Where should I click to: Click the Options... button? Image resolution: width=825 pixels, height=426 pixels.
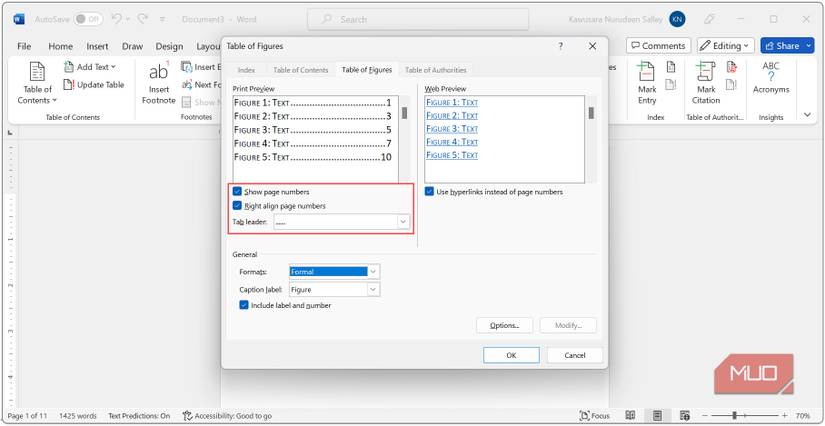coord(504,325)
